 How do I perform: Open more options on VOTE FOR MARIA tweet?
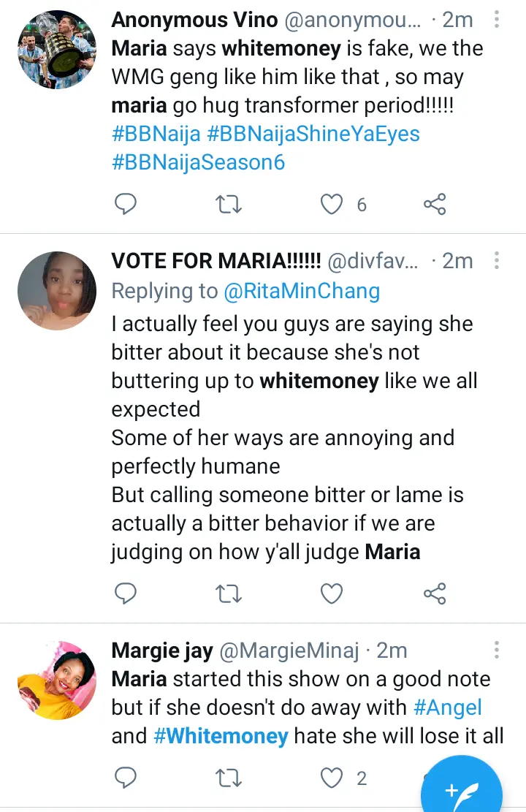(x=497, y=261)
